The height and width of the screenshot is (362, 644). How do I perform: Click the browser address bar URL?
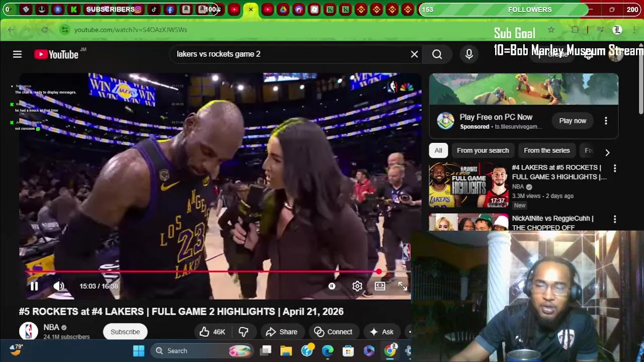pos(131,30)
